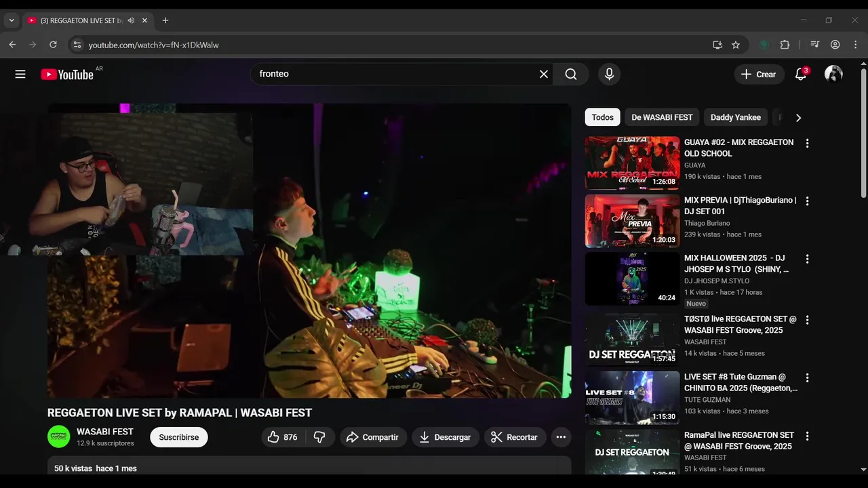The image size is (868, 488).
Task: Open notifications bell
Action: (801, 75)
